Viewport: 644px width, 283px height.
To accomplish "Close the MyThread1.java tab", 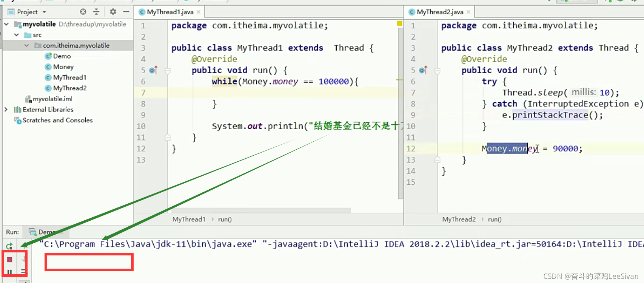I will pyautogui.click(x=199, y=12).
